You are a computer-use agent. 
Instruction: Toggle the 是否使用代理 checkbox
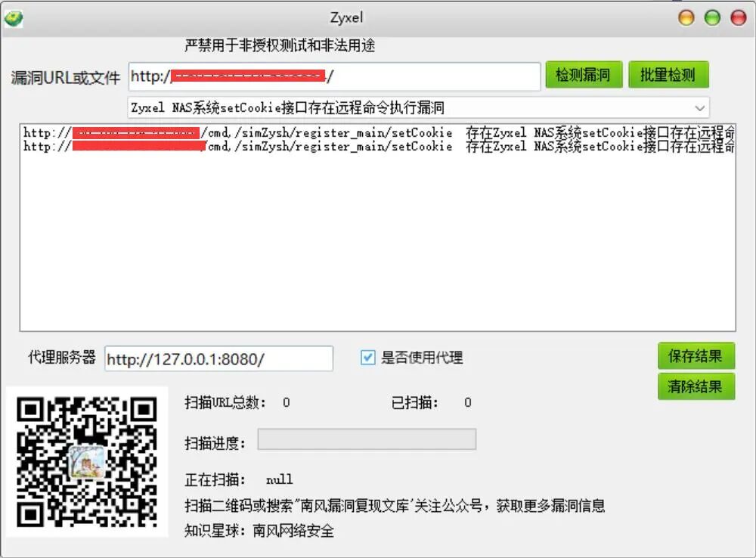tap(367, 358)
